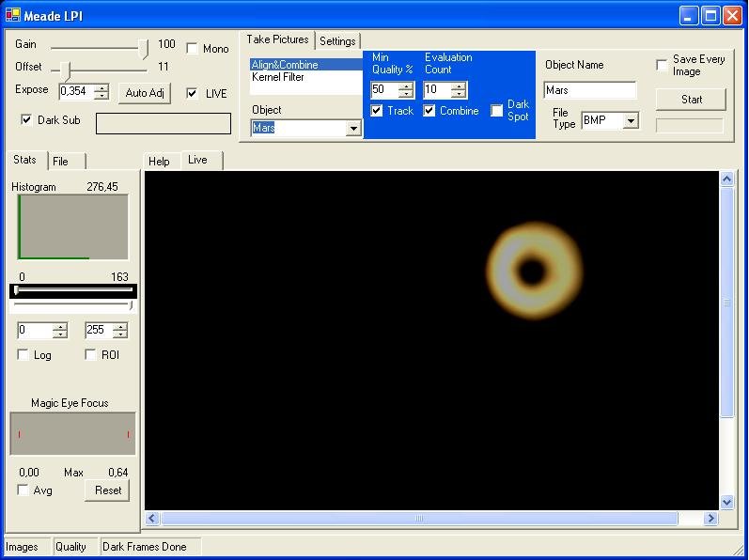Enable the Mono checkbox
The height and width of the screenshot is (560, 749).
193,49
